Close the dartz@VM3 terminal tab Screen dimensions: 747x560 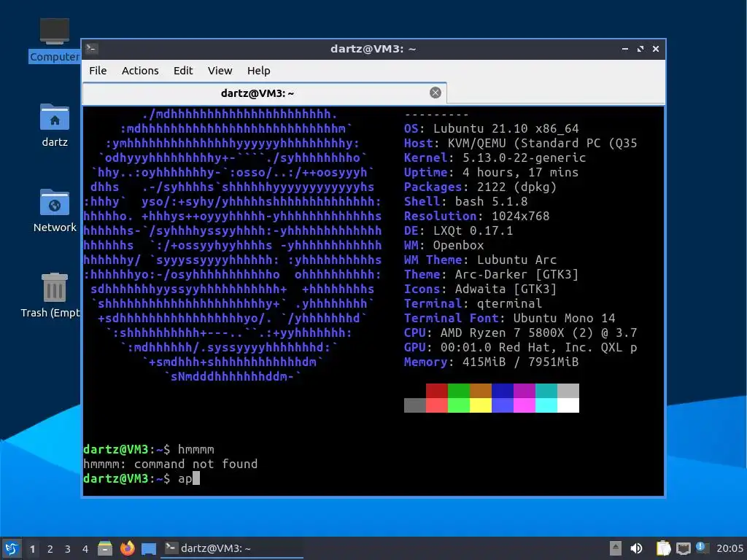pos(435,93)
